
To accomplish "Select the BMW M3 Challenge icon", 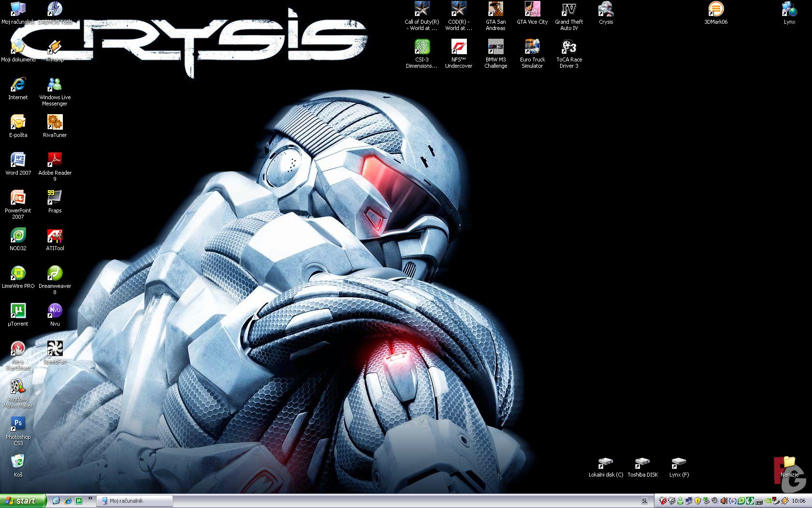I will (495, 54).
